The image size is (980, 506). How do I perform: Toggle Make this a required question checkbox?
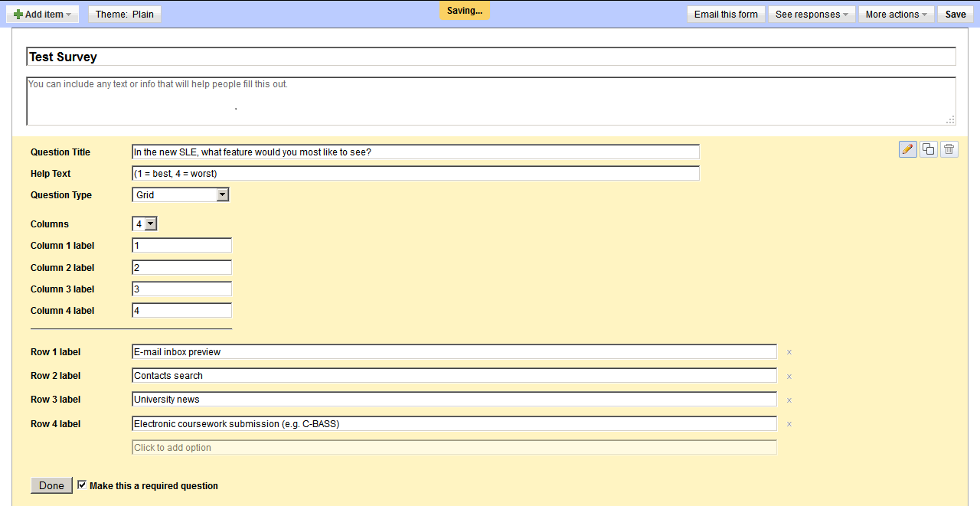[82, 485]
